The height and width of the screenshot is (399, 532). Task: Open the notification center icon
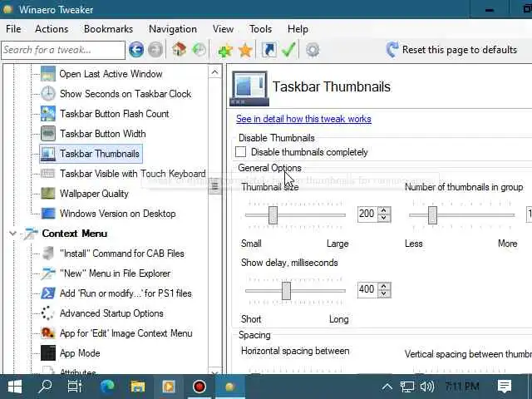505,387
